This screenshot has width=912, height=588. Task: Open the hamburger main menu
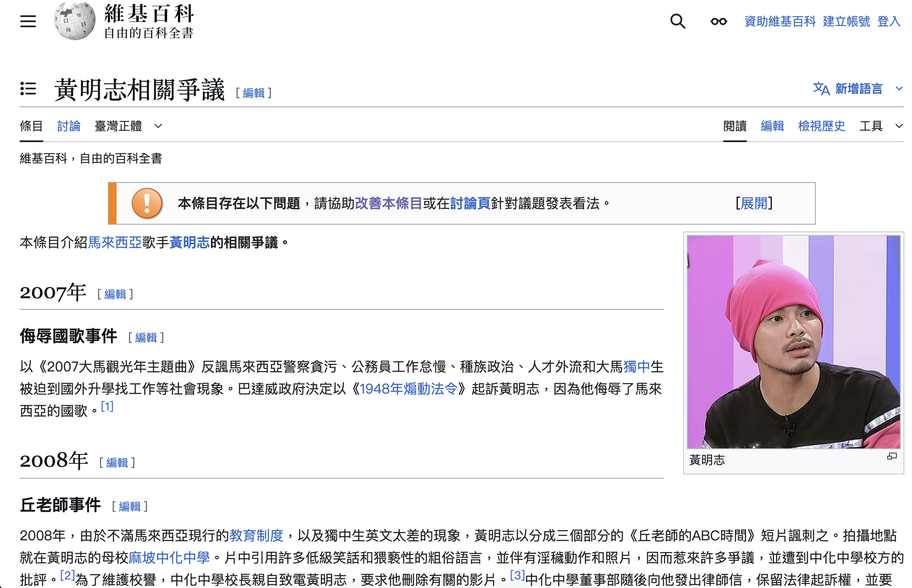tap(28, 21)
